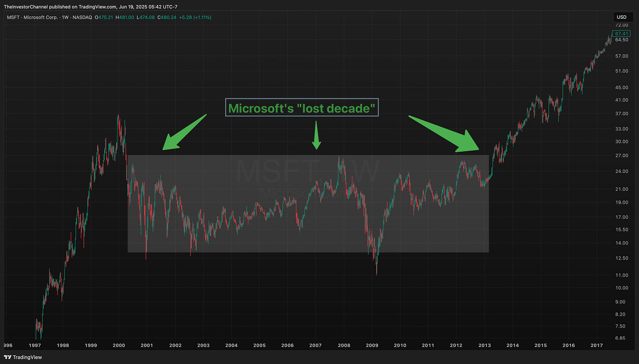Click the 1997 year label on time axis
639x364 pixels.
35,345
